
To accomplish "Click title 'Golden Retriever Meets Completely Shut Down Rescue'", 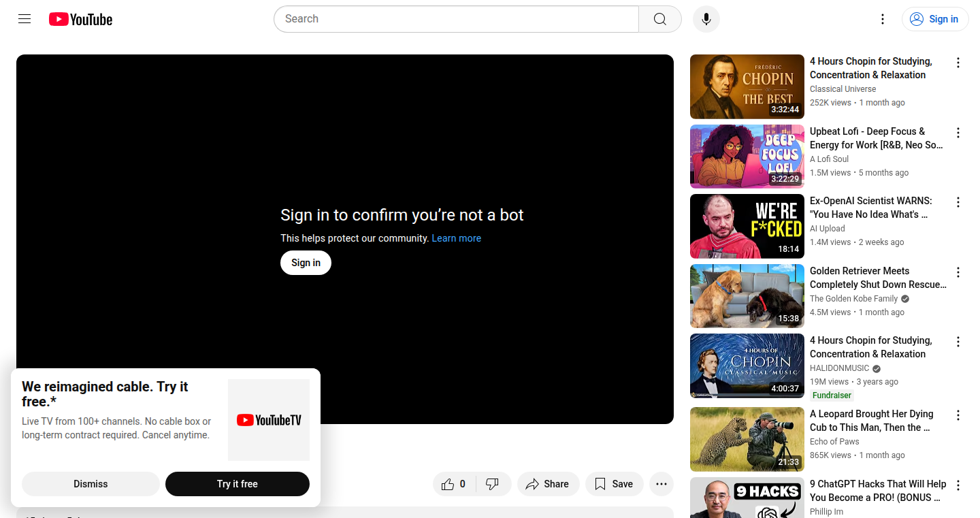I will (878, 278).
